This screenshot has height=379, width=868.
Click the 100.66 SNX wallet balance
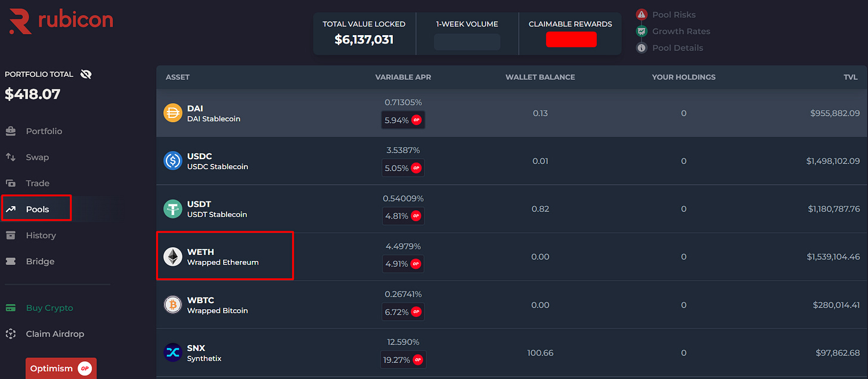(x=540, y=353)
